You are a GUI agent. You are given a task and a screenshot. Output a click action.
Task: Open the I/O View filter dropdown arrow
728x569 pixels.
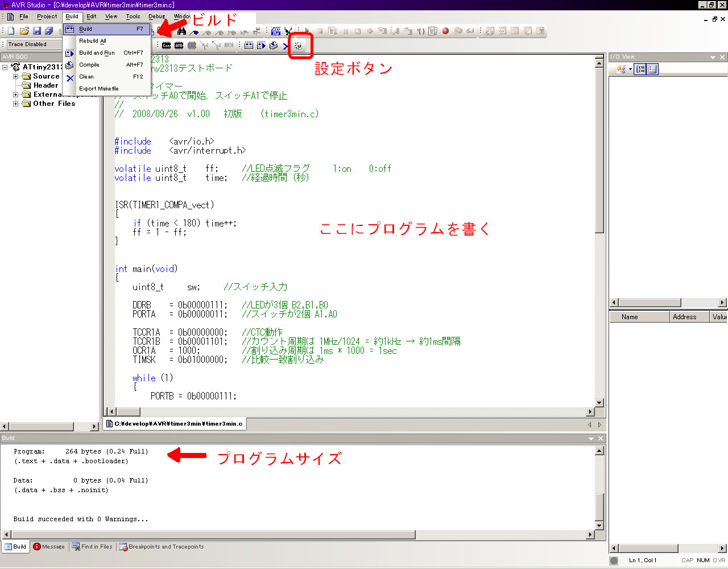coord(630,69)
